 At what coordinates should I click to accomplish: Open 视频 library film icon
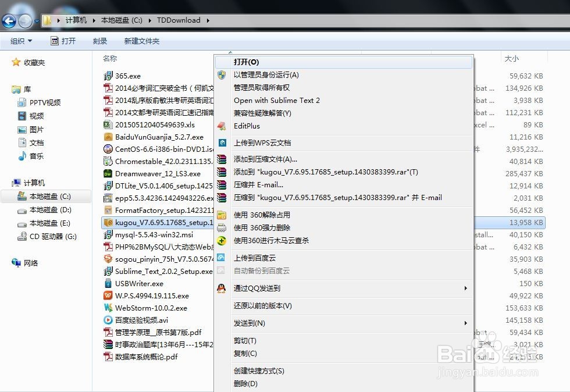(x=22, y=116)
